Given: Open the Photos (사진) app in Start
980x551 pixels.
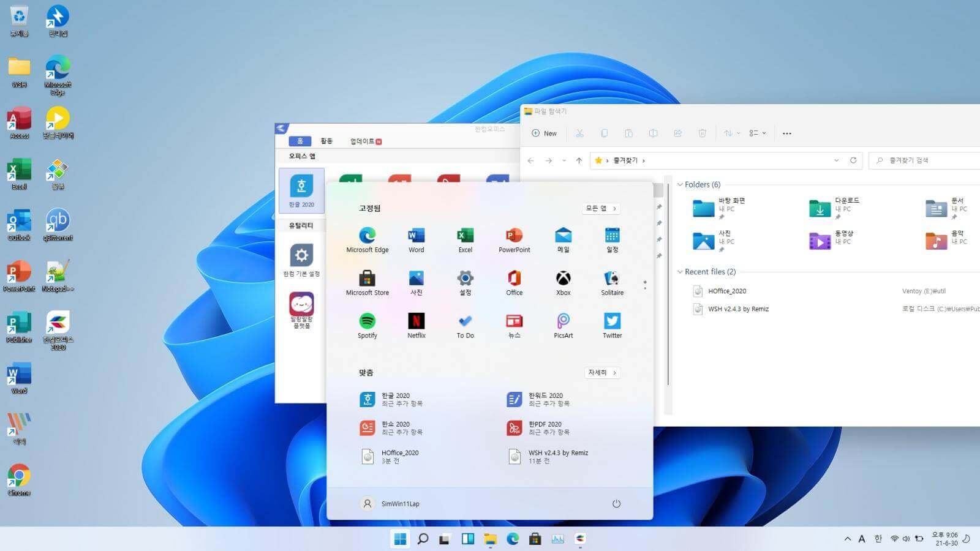Looking at the screenshot, I should 416,283.
